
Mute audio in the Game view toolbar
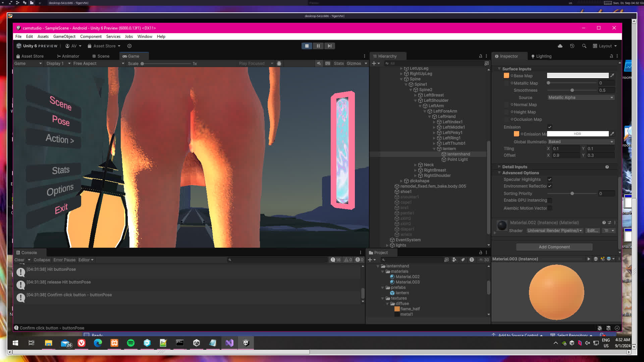click(319, 63)
